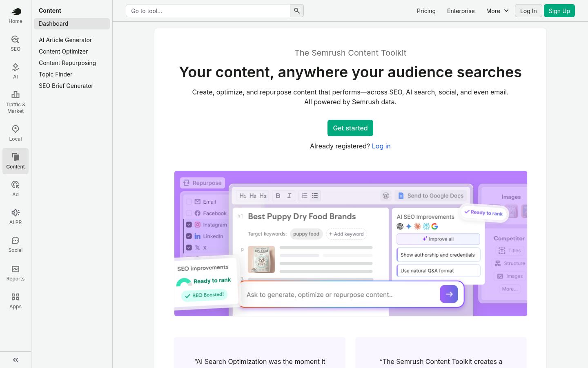Click the Log in link
This screenshot has height=368, width=588.
[x=381, y=146]
